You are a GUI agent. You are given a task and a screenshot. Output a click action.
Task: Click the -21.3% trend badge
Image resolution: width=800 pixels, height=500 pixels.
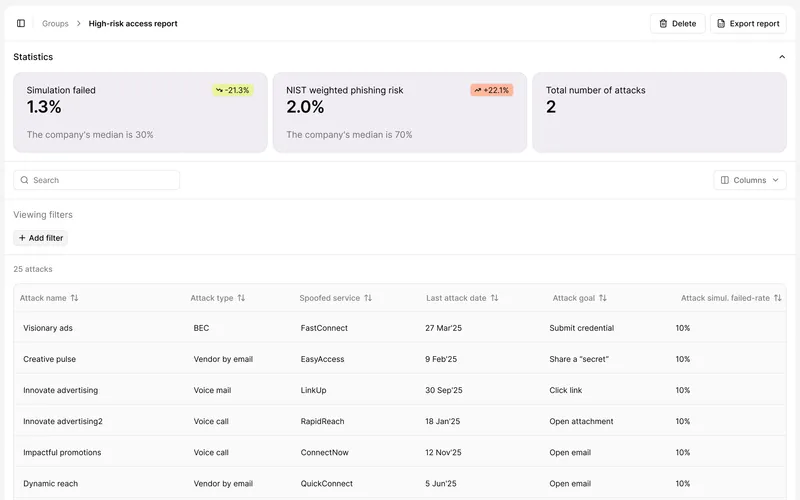[233, 90]
